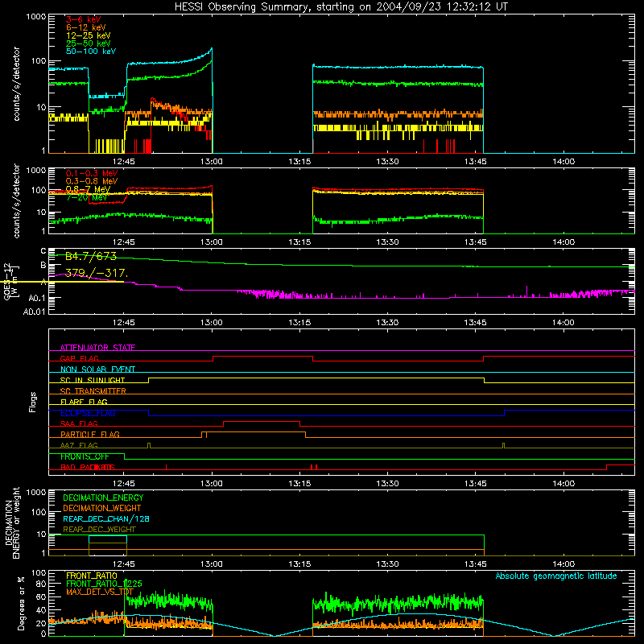
Task: Select the ECLIPSE_FLAG label
Action: point(88,413)
